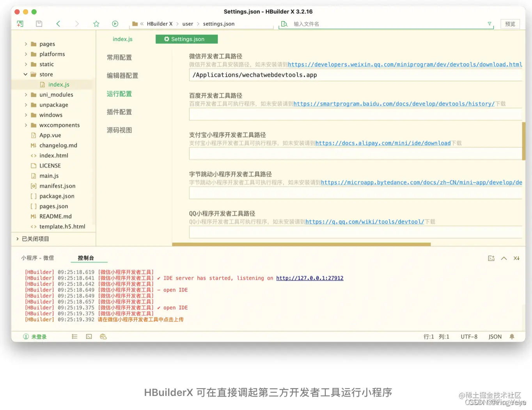Select 常用配置 settings category
Viewport: 532px width, 410px height.
point(119,58)
